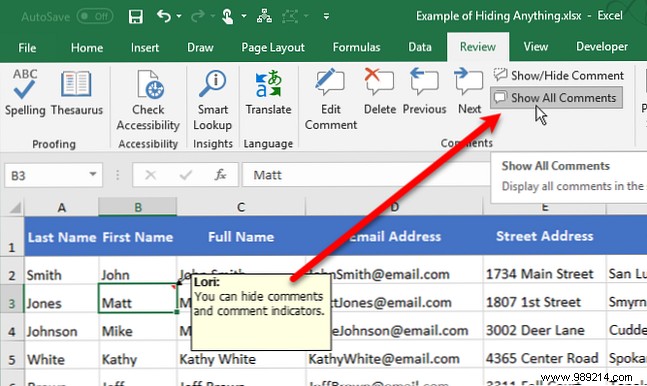Click the Name Box showing B3
The width and height of the screenshot is (647, 386).
(x=45, y=176)
